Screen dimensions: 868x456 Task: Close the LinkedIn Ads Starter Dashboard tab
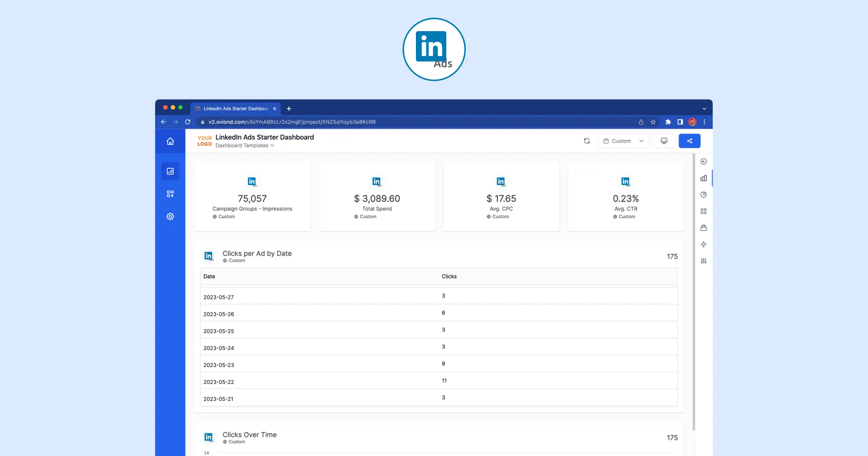point(275,109)
